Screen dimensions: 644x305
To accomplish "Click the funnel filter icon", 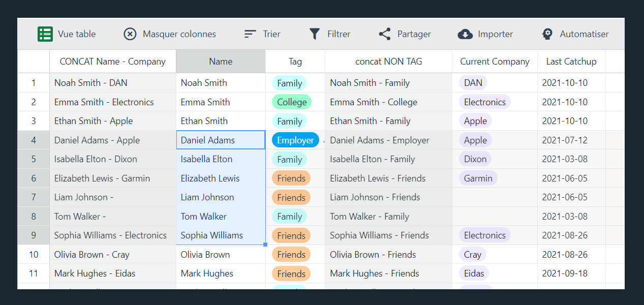I will coord(315,34).
